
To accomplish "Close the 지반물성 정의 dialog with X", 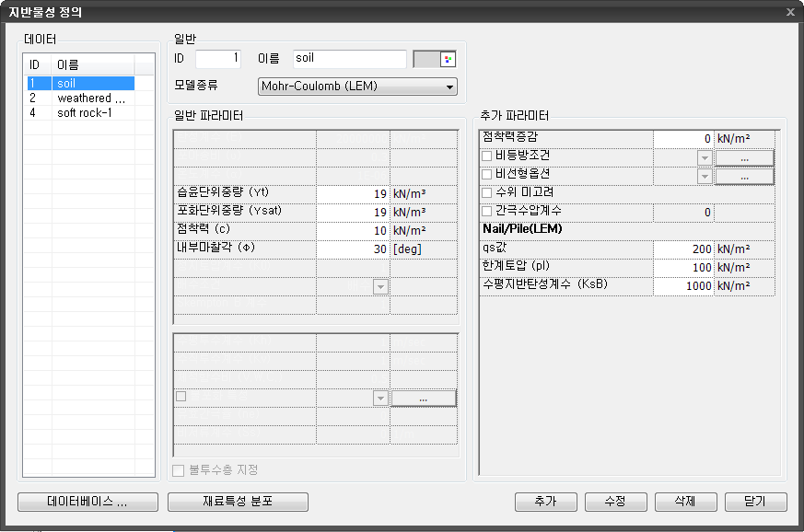I will [790, 12].
